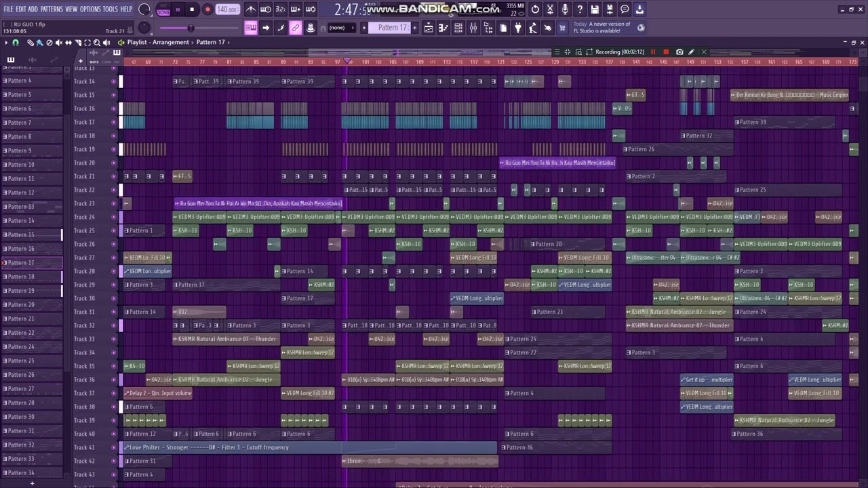Mute Track 24 using its green dot
Image resolution: width=868 pixels, height=488 pixels.
[114, 217]
